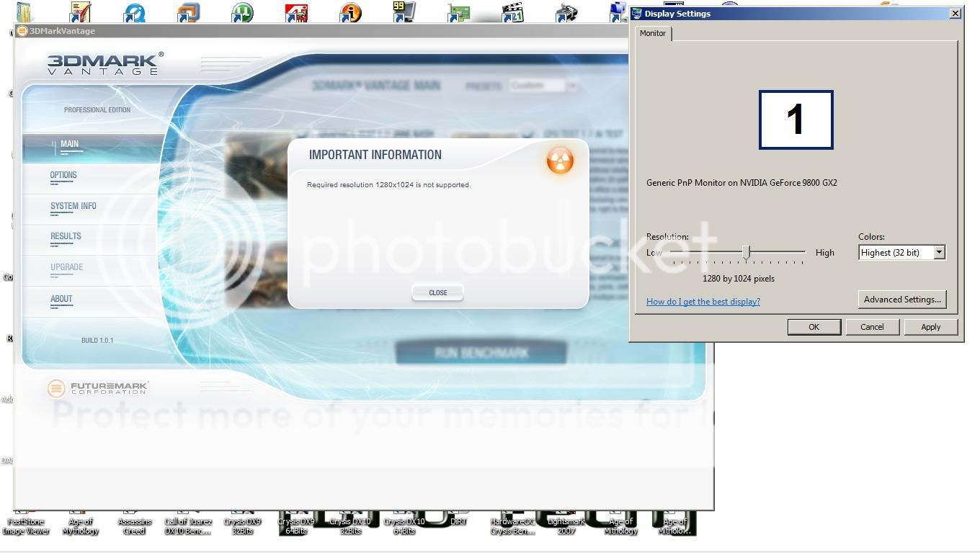
Task: Click the PROFESSIONAL EDITION label
Action: pos(97,110)
